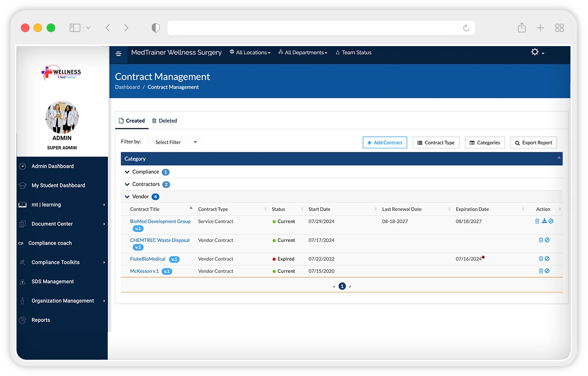Click the browser share icon

point(522,28)
